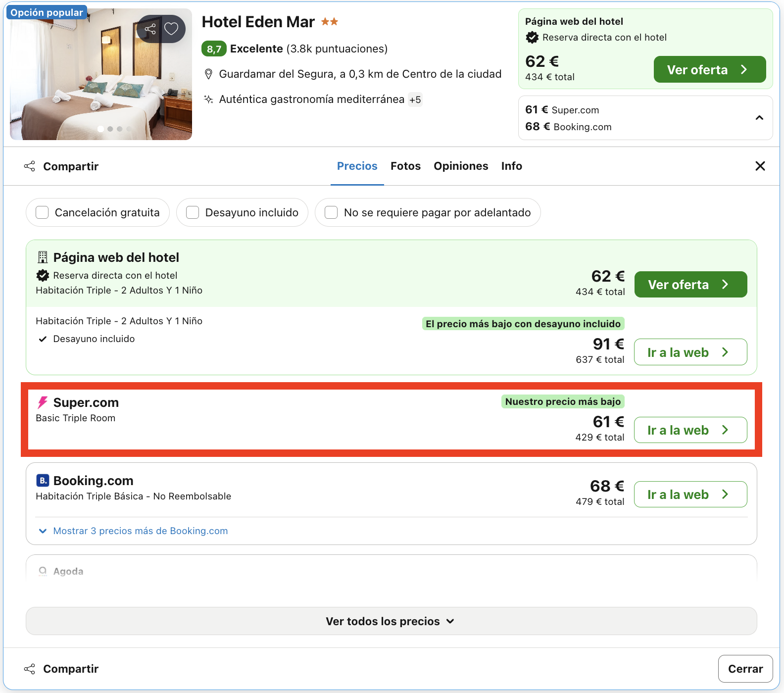The image size is (784, 693).
Task: Close the details panel with the X icon
Action: click(760, 166)
